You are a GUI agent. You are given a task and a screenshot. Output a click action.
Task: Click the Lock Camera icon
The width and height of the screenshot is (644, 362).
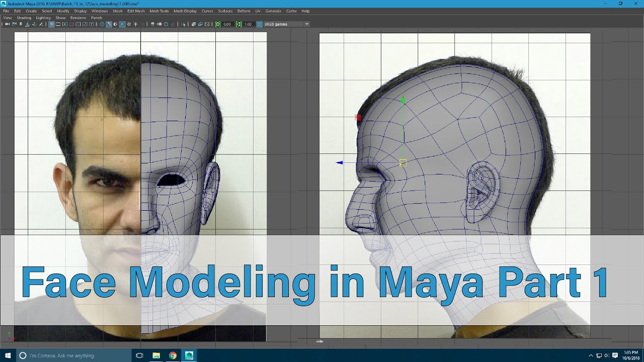14,24
